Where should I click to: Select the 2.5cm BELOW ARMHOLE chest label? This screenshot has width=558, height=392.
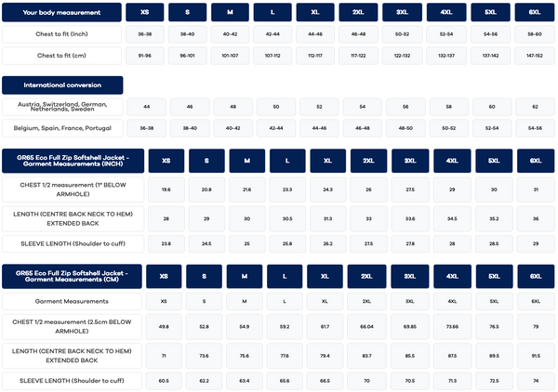click(72, 327)
